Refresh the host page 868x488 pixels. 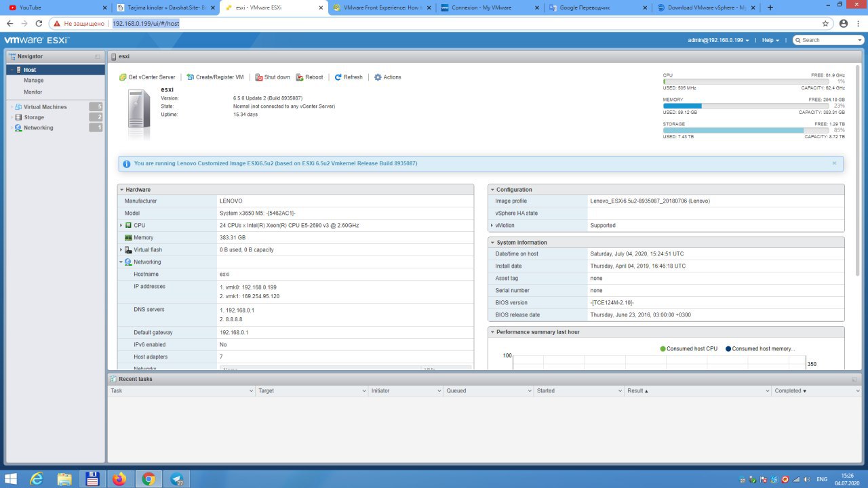click(x=349, y=77)
